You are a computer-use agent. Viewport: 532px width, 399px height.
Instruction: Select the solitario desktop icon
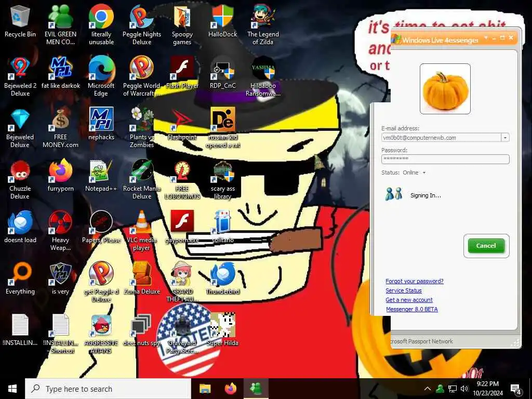point(222,227)
